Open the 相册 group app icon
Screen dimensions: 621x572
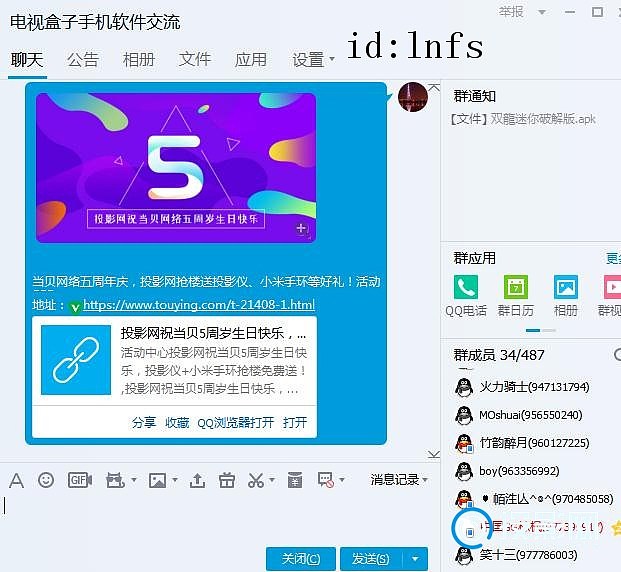pos(566,286)
